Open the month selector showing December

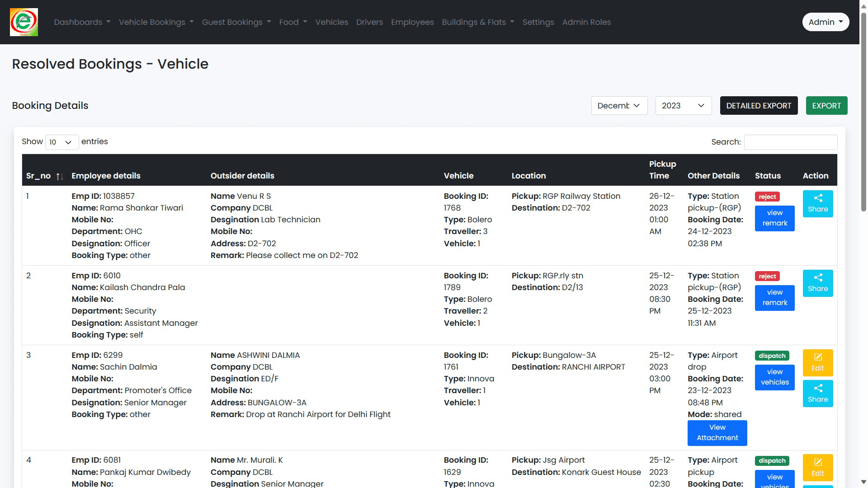pyautogui.click(x=619, y=105)
